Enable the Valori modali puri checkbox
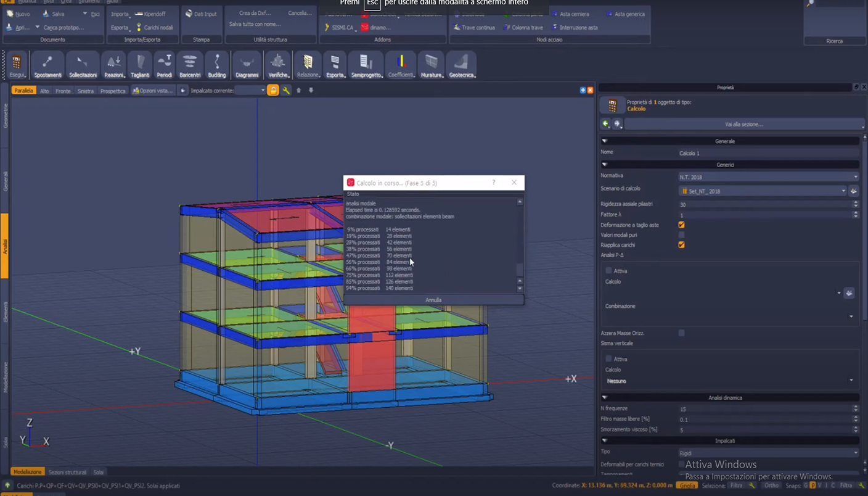Viewport: 868px width, 496px height. 681,235
